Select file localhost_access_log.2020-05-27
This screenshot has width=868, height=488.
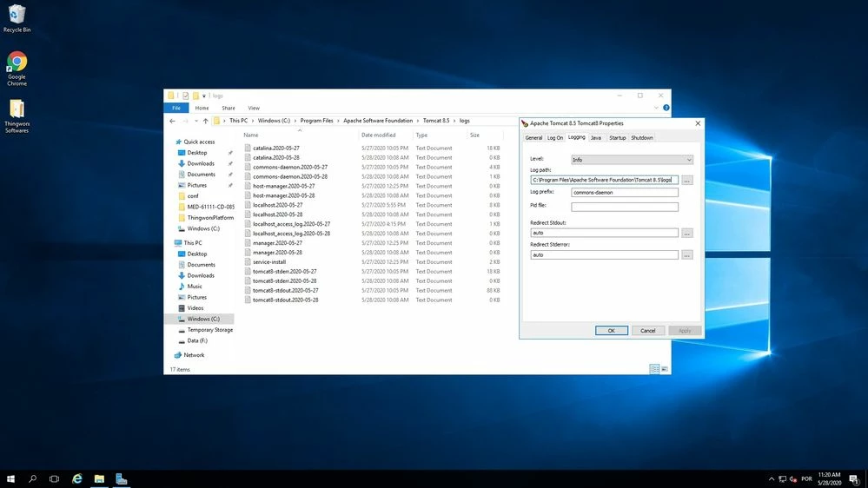coord(291,224)
